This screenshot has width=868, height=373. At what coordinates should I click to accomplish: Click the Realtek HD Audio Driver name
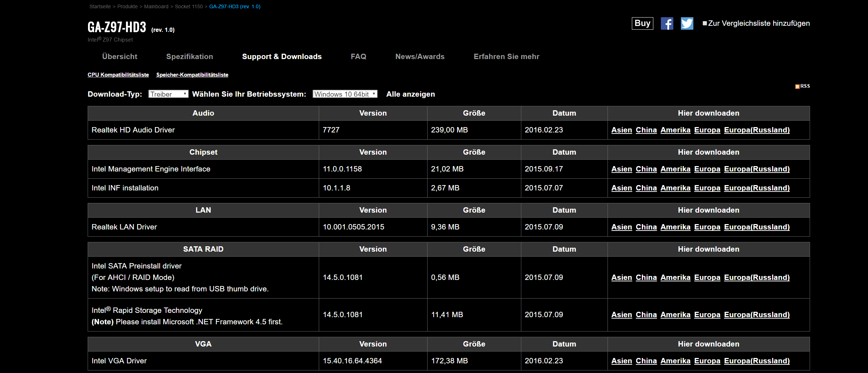(x=133, y=130)
